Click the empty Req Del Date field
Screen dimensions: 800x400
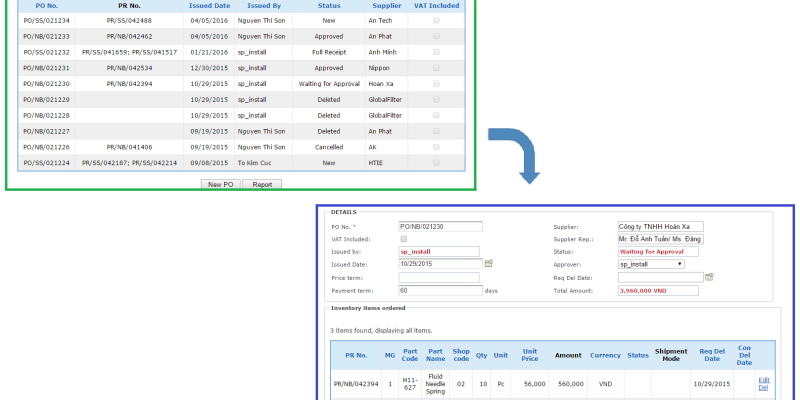coord(661,278)
